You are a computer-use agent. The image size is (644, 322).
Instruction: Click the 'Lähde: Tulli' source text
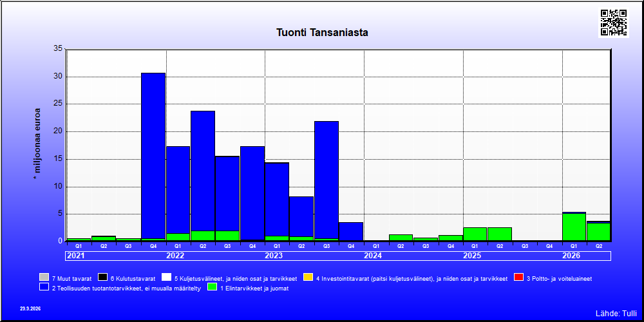(616, 314)
